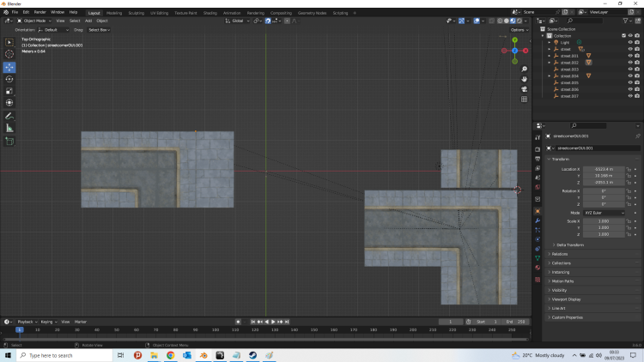Open the Global transform orientation dropdown
This screenshot has height=362, width=644.
pos(237,21)
